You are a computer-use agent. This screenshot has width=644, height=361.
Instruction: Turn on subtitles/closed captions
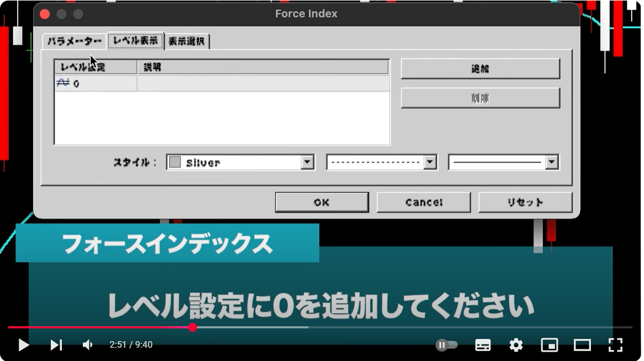point(483,345)
